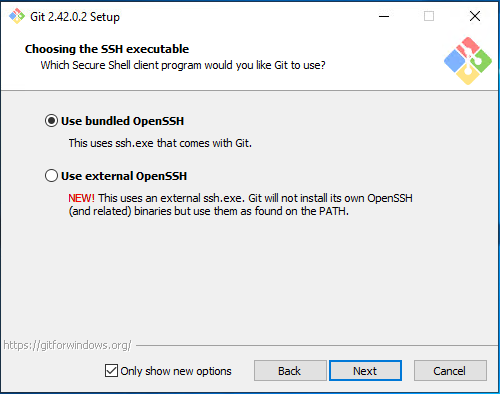Image resolution: width=500 pixels, height=394 pixels.
Task: Minimize the Git Setup window
Action: 384,16
